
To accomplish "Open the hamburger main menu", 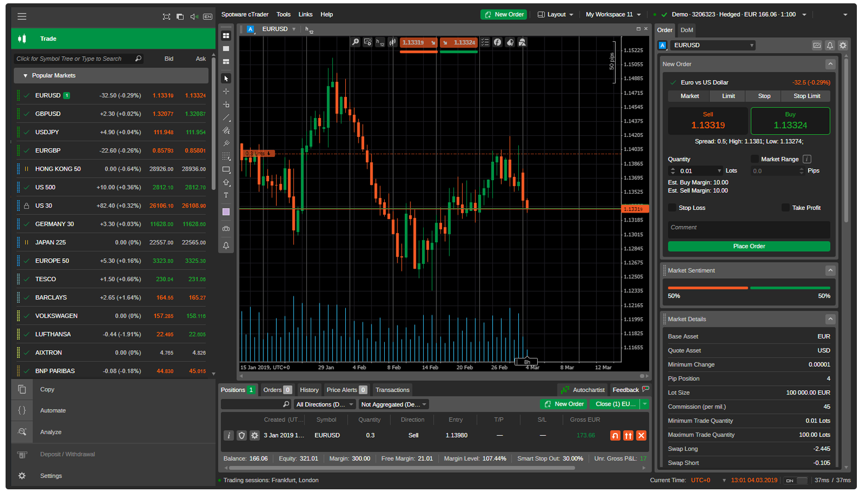I will pos(22,16).
